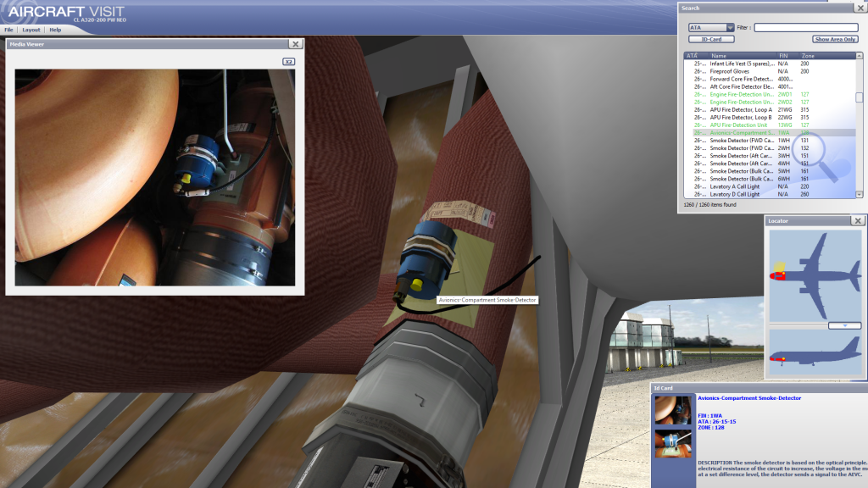Select Smoke Detector (Bulk Ca.. row with FIN 6WH
This screenshot has width=868, height=488.
tap(770, 180)
